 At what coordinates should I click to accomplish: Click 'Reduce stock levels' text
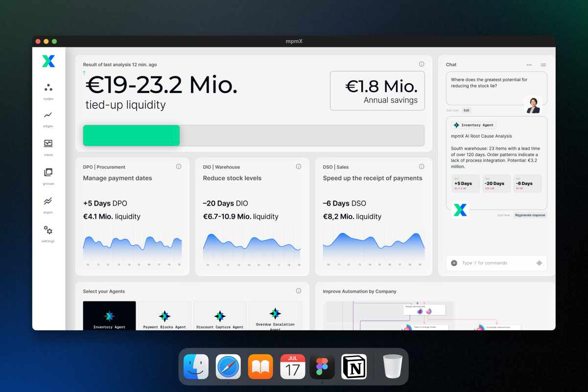[x=232, y=178]
